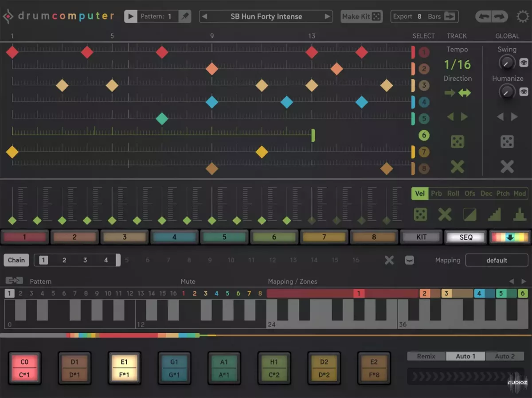Viewport: 532px width, 398px height.
Task: Shift all tracks right with Global arrow
Action: [x=514, y=117]
